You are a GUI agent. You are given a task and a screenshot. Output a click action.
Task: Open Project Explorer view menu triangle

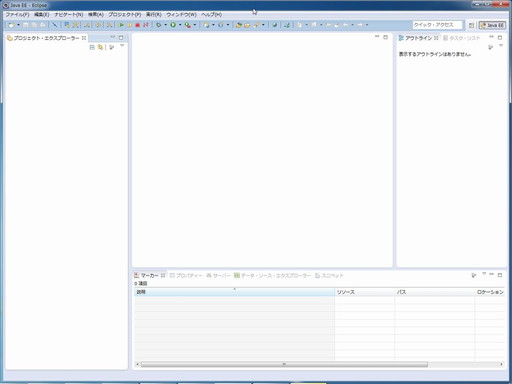122,46
